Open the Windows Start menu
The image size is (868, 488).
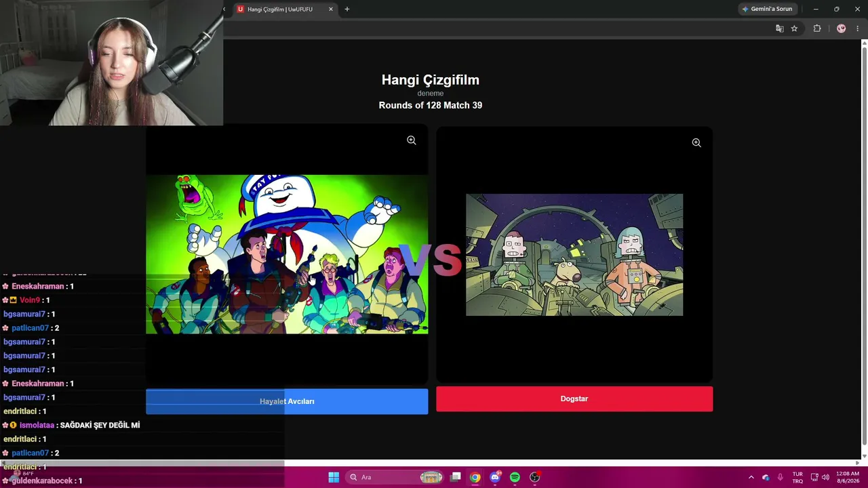pos(334,477)
